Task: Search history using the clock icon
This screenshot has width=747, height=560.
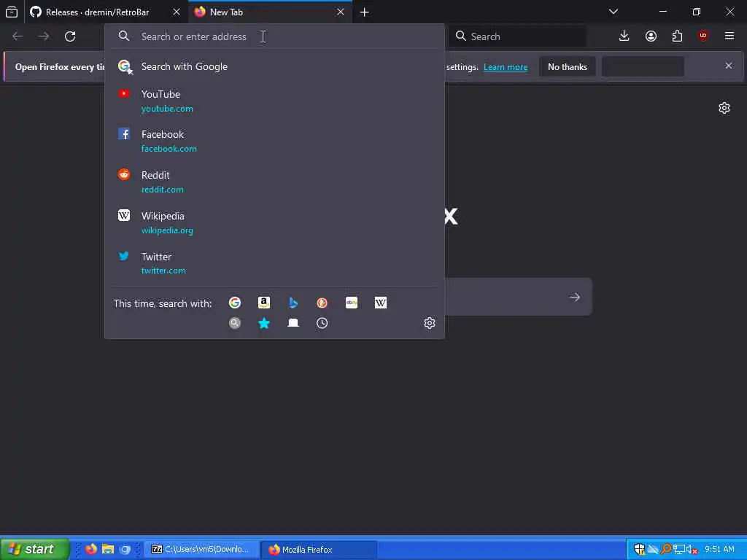Action: (x=322, y=323)
